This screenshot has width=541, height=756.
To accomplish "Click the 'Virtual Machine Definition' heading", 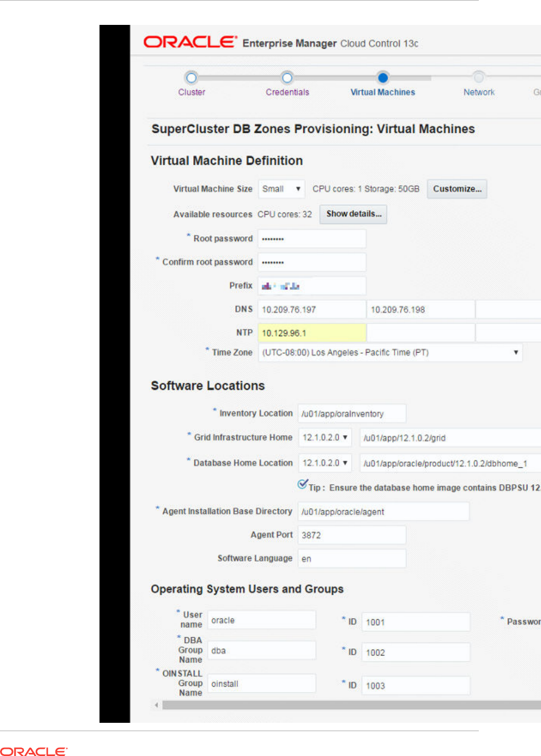I will (x=226, y=161).
